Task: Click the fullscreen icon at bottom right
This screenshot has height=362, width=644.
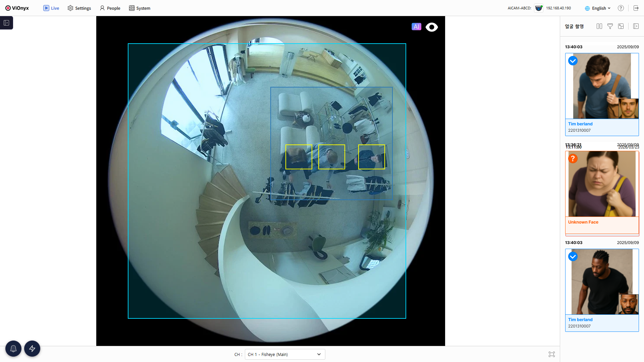Action: pos(552,354)
